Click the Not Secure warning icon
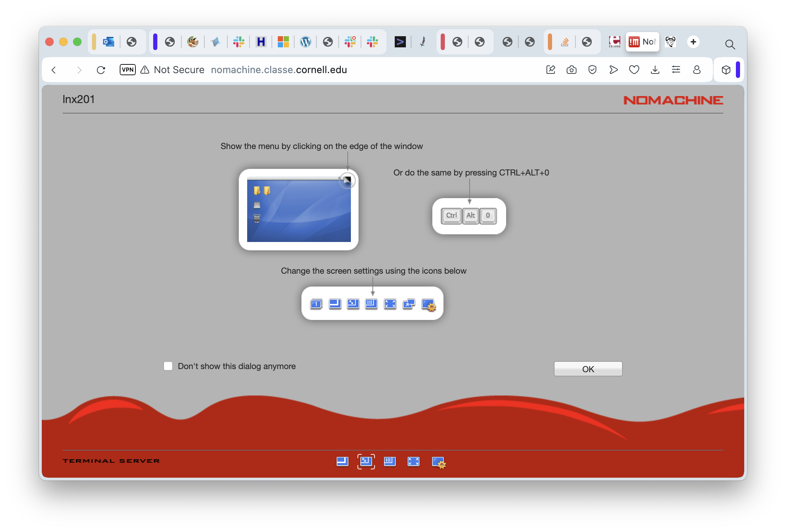 (x=145, y=70)
